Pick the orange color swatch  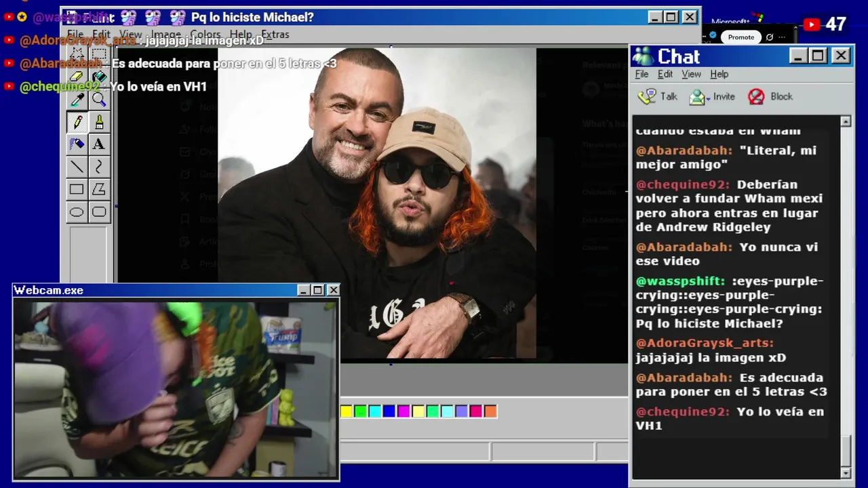point(490,411)
